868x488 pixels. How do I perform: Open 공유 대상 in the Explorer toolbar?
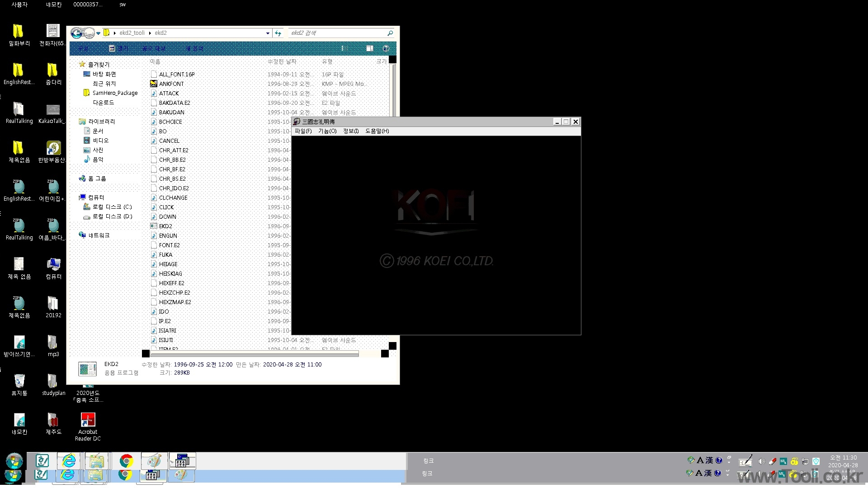click(x=154, y=48)
